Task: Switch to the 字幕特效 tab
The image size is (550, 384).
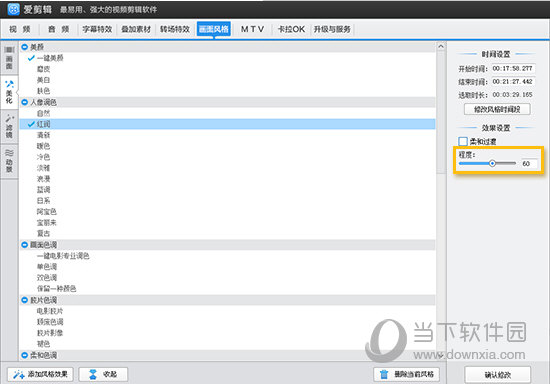Action: 97,29
